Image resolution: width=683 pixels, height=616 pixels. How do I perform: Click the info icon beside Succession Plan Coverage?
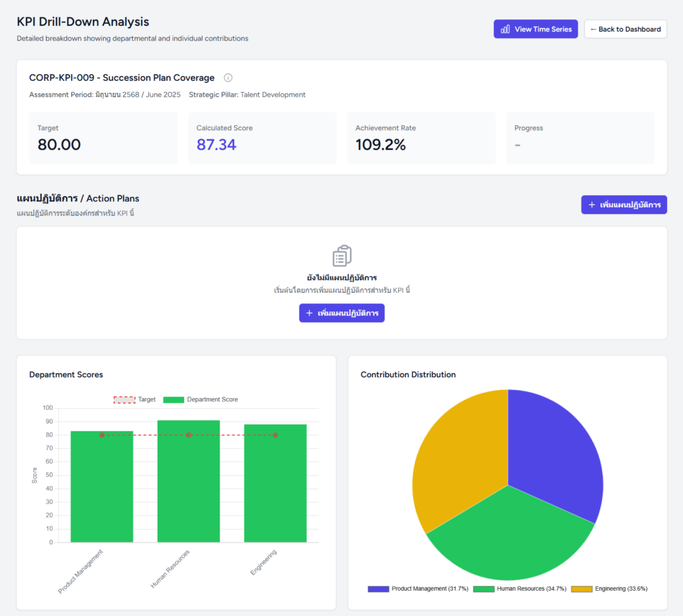228,78
